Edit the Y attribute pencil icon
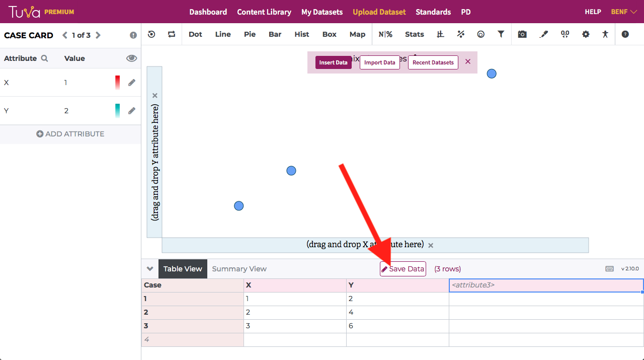This screenshot has width=644, height=360. (132, 111)
